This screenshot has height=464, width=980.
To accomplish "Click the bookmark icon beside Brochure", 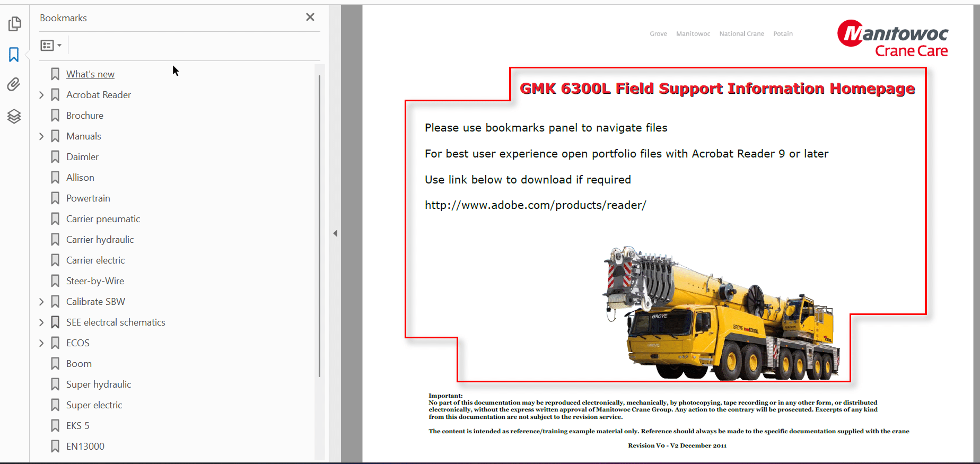I will pyautogui.click(x=55, y=116).
